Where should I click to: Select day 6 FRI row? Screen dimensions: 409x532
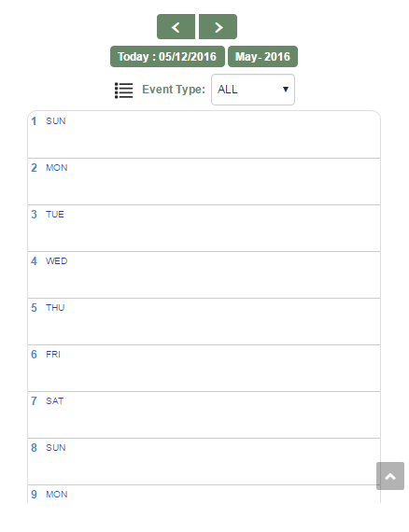coord(204,369)
